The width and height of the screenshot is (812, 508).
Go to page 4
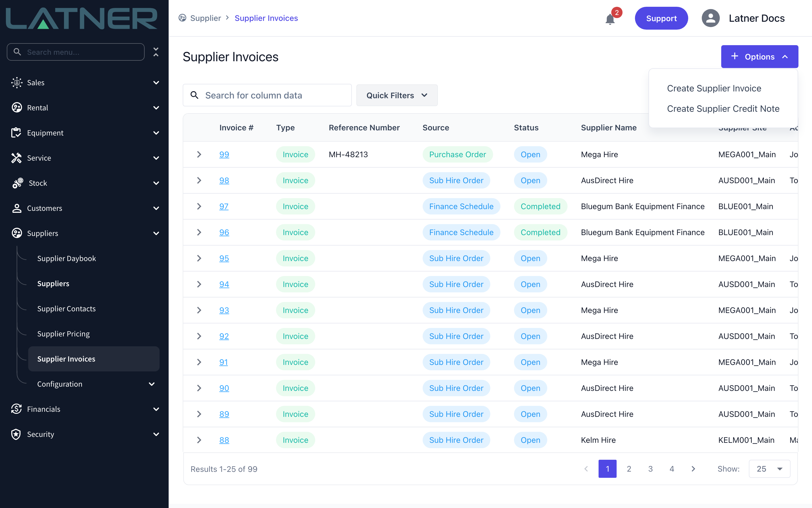coord(672,469)
